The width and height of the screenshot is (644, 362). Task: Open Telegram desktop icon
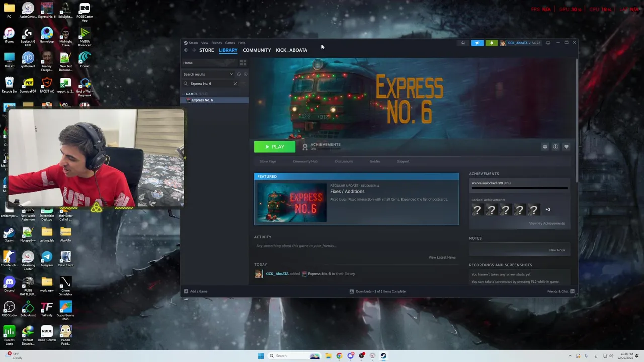click(x=47, y=259)
